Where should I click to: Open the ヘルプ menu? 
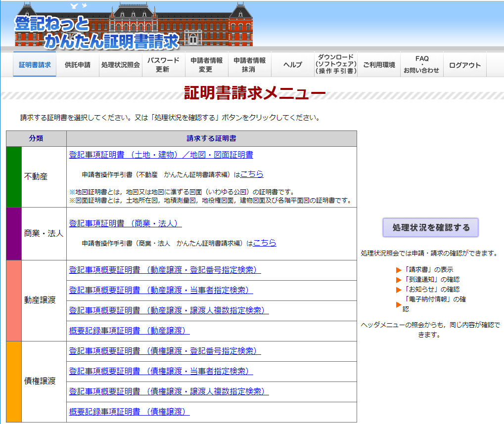point(292,65)
